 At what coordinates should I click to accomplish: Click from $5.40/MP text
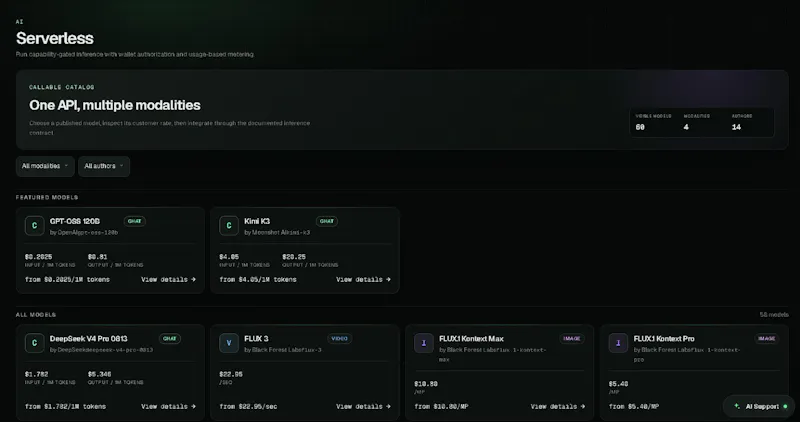click(x=634, y=407)
